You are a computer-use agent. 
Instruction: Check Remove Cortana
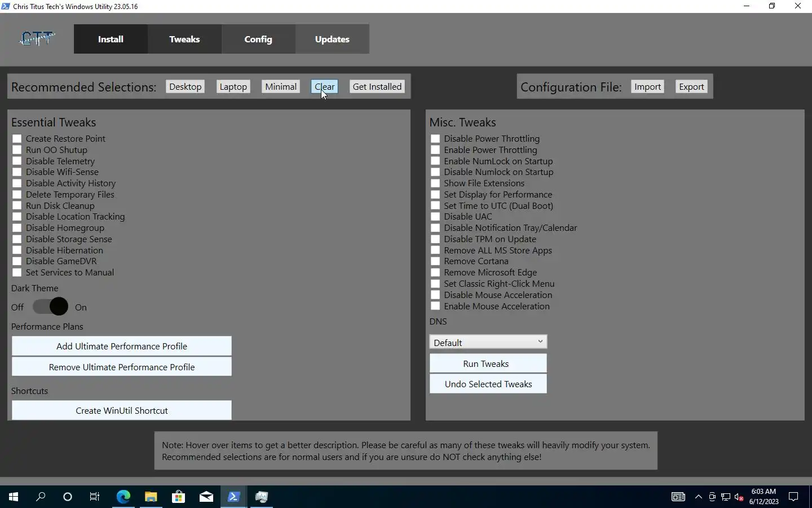click(x=435, y=261)
